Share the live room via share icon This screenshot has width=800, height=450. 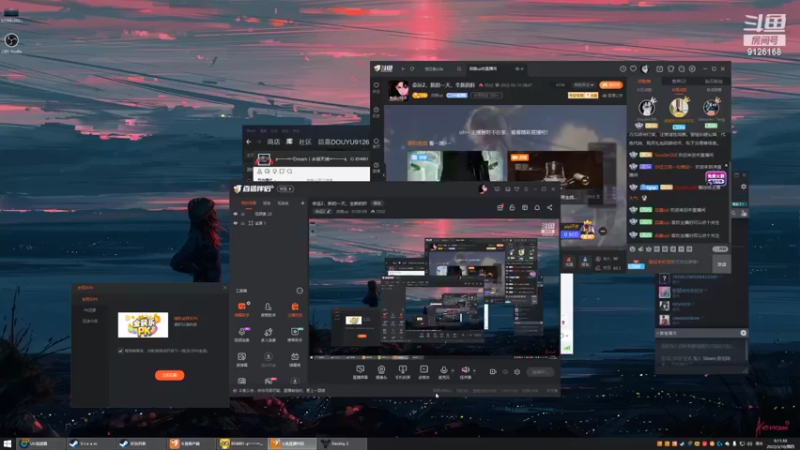549,208
